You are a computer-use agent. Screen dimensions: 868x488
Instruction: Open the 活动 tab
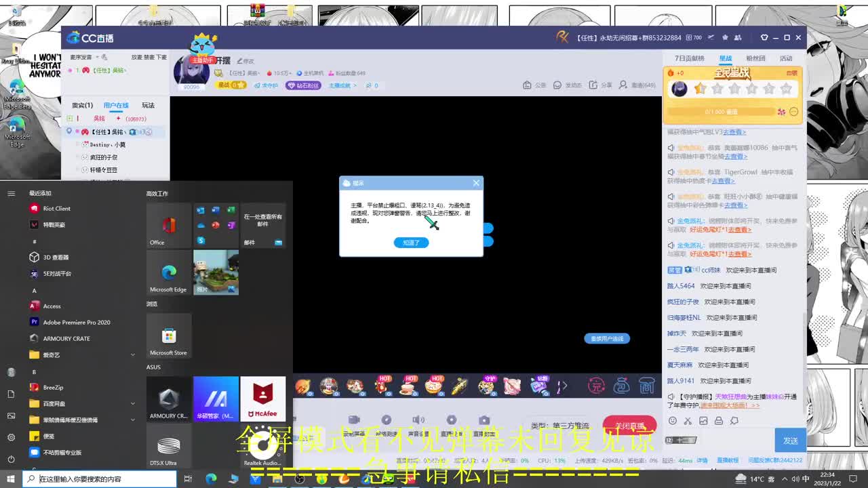coord(786,58)
